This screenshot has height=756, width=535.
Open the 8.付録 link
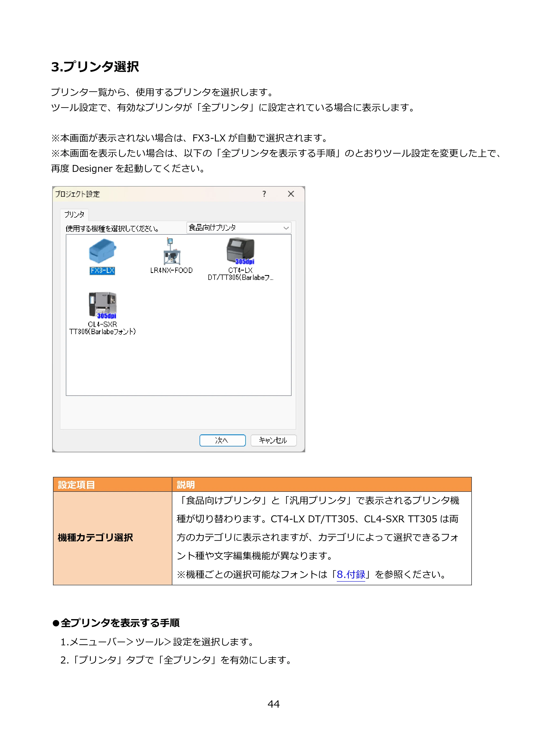(351, 574)
